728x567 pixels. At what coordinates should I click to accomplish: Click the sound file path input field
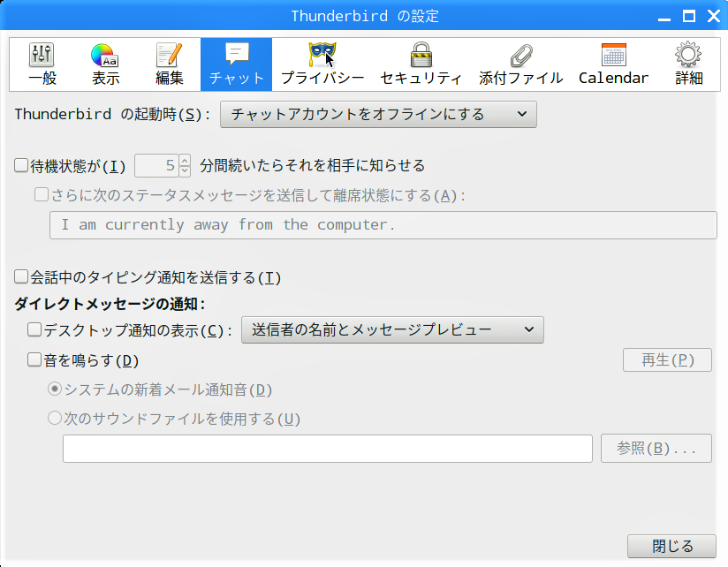click(327, 449)
